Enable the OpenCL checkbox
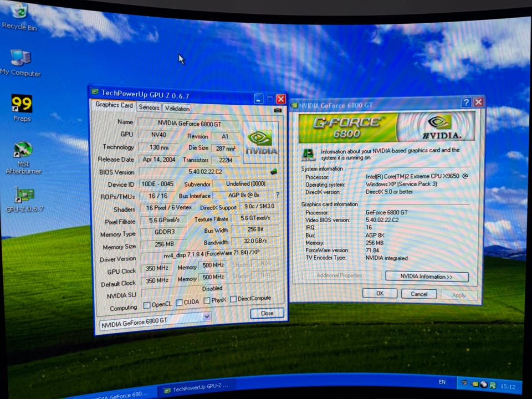532x399 pixels. point(146,305)
